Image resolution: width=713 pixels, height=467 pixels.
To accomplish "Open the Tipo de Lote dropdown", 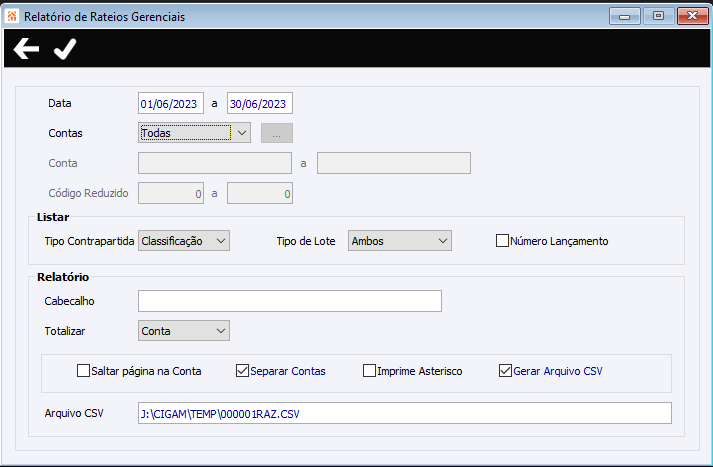I will (x=400, y=241).
